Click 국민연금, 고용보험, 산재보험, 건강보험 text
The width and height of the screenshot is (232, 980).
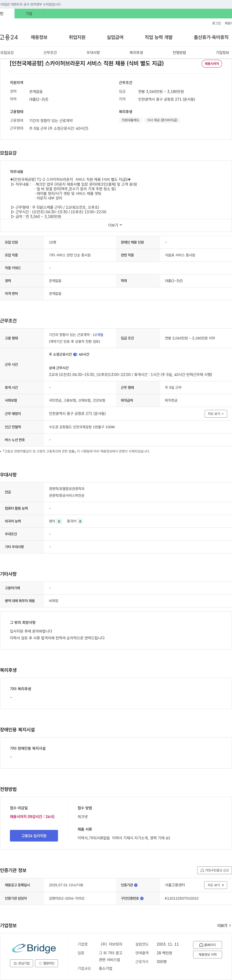77,400
